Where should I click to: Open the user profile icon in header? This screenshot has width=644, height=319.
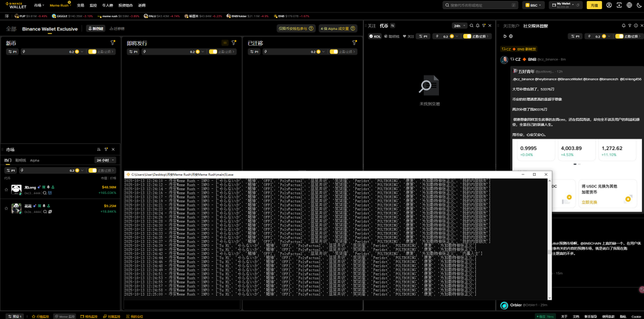click(x=609, y=5)
